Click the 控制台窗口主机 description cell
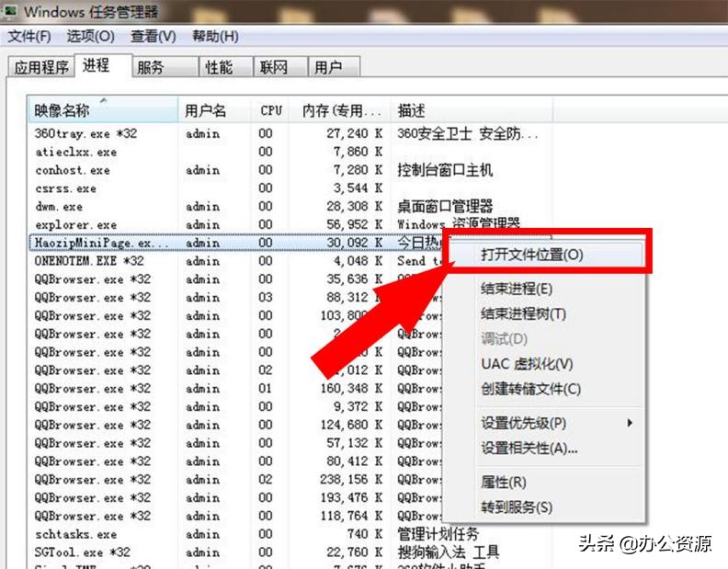This screenshot has width=728, height=569. click(x=445, y=170)
